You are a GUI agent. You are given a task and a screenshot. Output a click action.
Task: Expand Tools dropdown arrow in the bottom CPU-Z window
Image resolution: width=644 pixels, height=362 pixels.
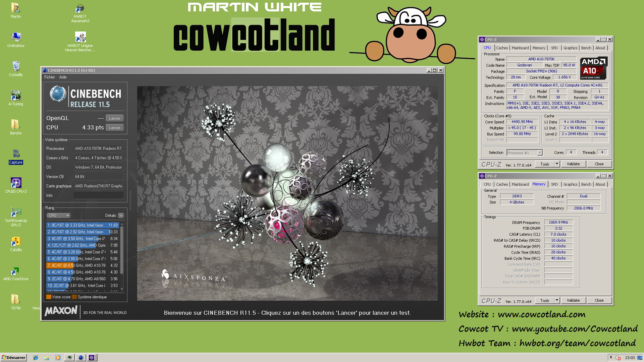[x=557, y=300]
